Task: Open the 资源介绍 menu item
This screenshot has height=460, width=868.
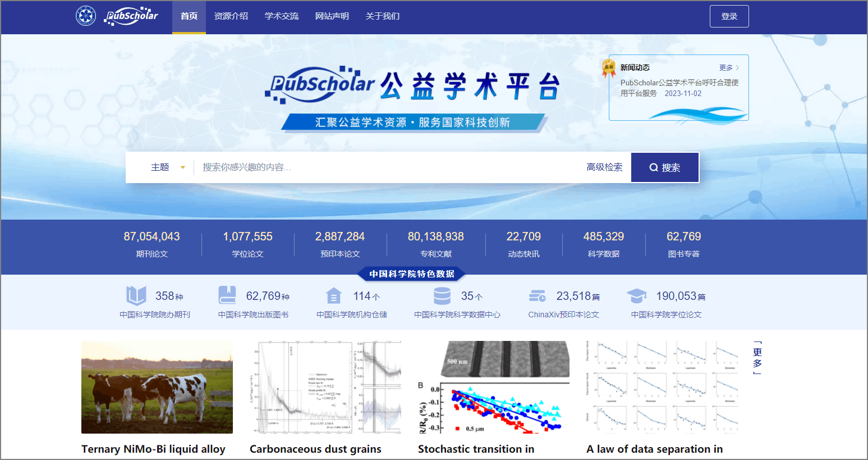Action: pyautogui.click(x=231, y=16)
